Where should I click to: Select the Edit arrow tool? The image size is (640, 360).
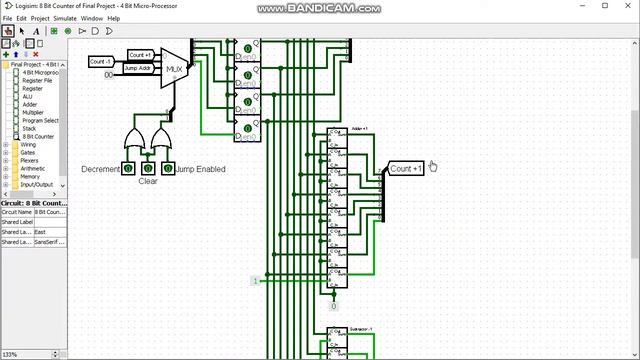pos(22,31)
